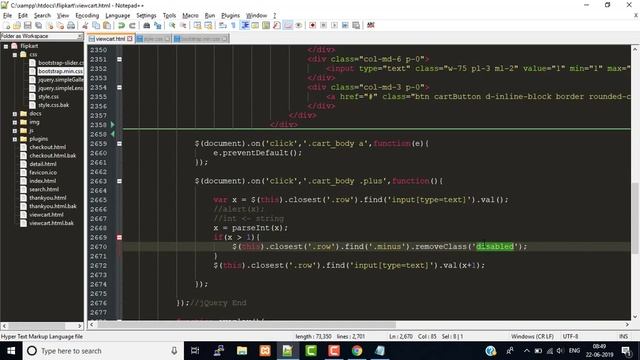Toggle Show All Characters (pilcrow icon)
Image resolution: width=640 pixels, height=360 pixels.
click(x=233, y=25)
